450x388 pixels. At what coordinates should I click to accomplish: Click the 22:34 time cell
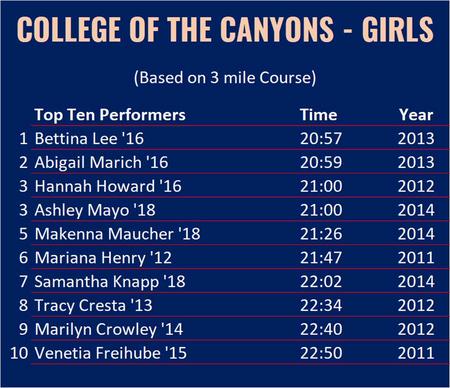(x=321, y=305)
